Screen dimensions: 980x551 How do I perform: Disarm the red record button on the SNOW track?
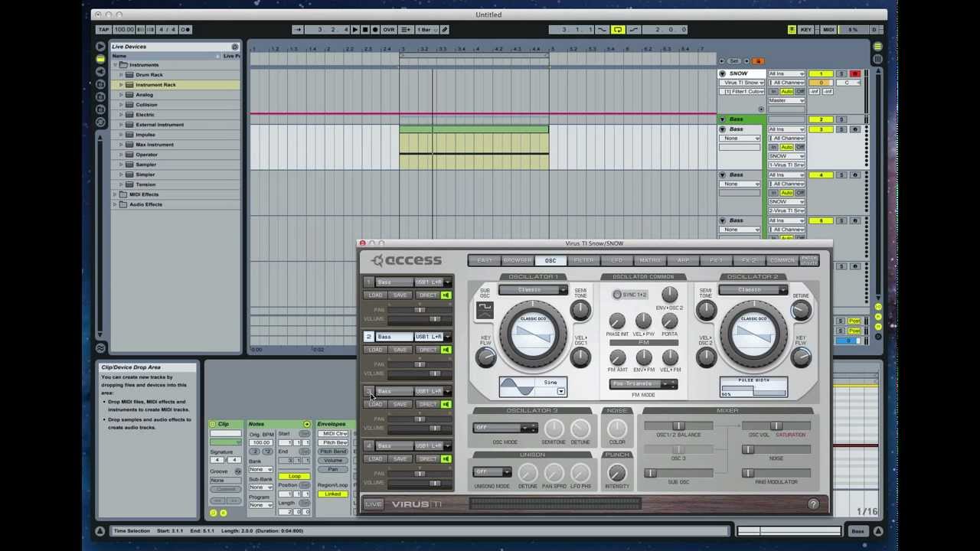pyautogui.click(x=855, y=73)
